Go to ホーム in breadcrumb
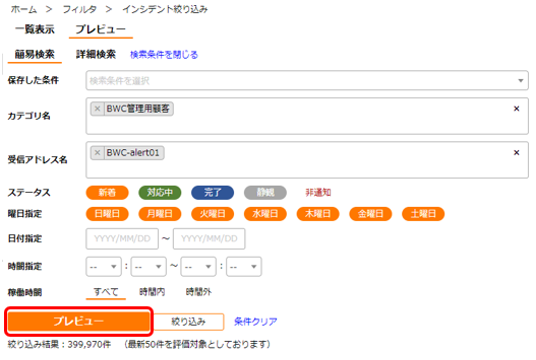 pyautogui.click(x=24, y=9)
